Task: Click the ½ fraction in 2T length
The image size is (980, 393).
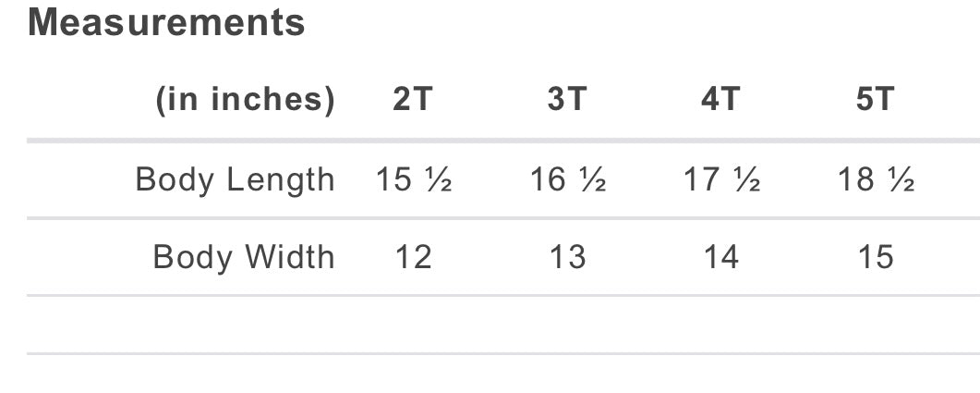Action: pyautogui.click(x=438, y=180)
